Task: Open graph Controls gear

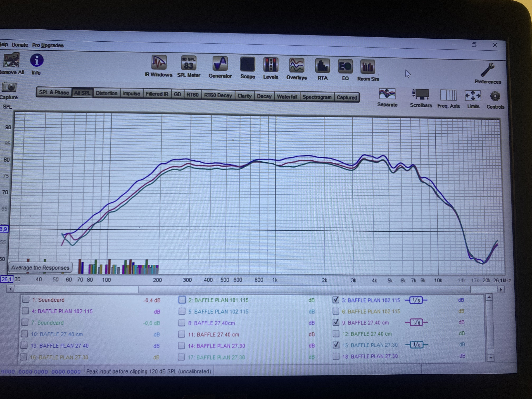Action: point(495,100)
